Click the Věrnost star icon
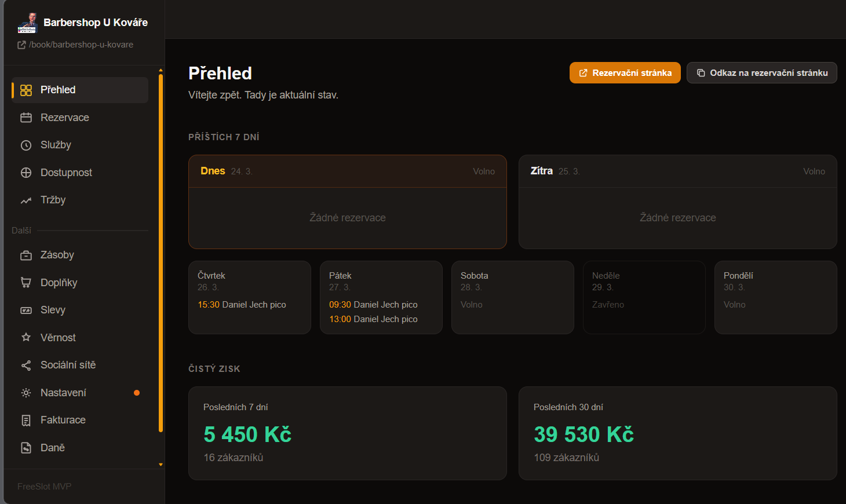The width and height of the screenshot is (846, 504). 26,337
